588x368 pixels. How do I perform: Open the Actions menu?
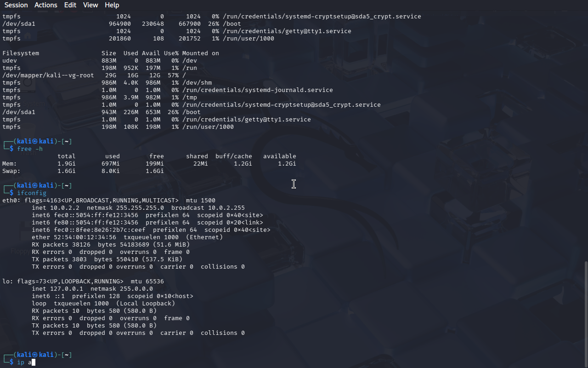pos(46,5)
